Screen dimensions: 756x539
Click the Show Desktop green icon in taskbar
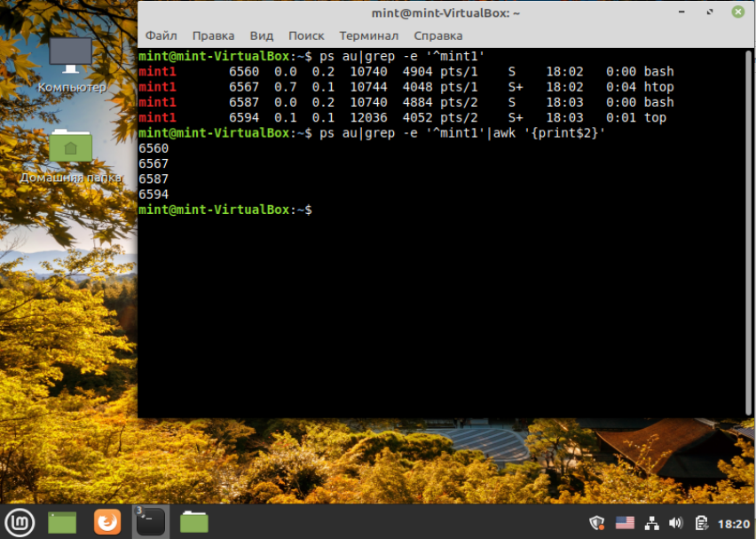coord(62,523)
